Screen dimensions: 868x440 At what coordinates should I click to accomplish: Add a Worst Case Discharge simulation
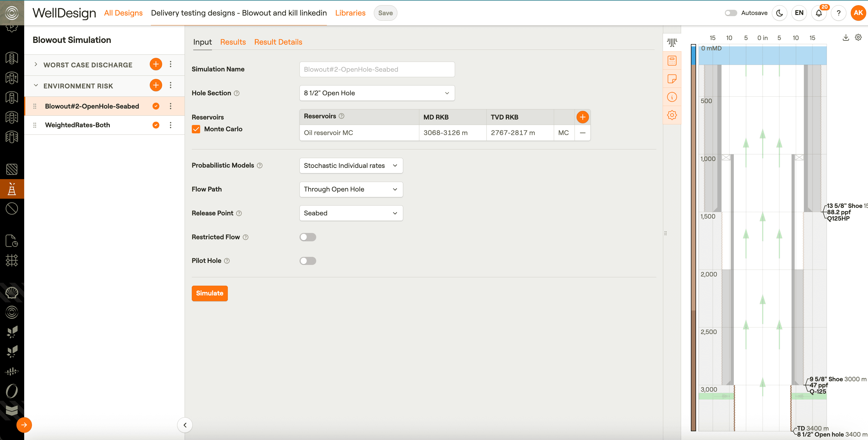click(x=156, y=64)
